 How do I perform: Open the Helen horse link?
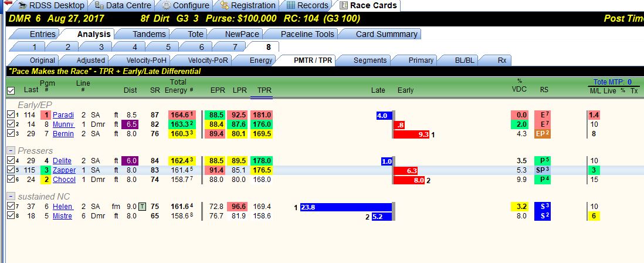pos(63,207)
